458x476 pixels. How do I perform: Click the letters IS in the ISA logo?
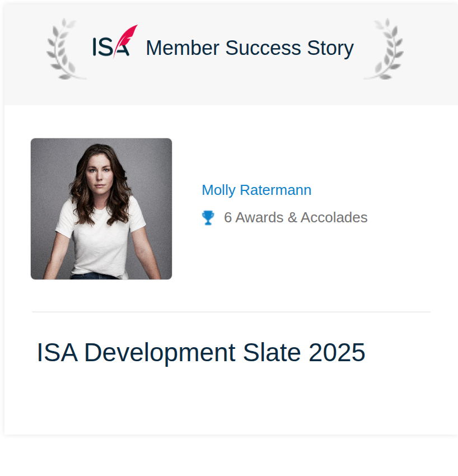tap(102, 46)
